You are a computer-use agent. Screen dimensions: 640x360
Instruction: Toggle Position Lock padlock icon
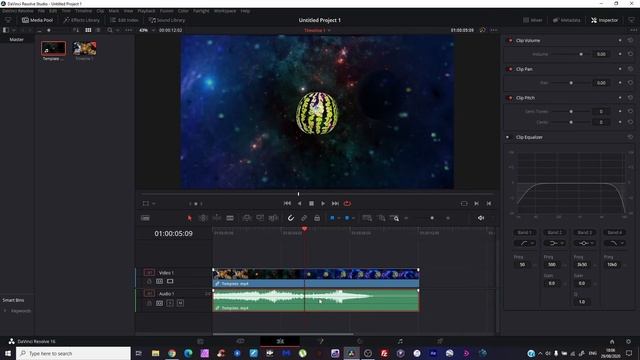[x=317, y=218]
